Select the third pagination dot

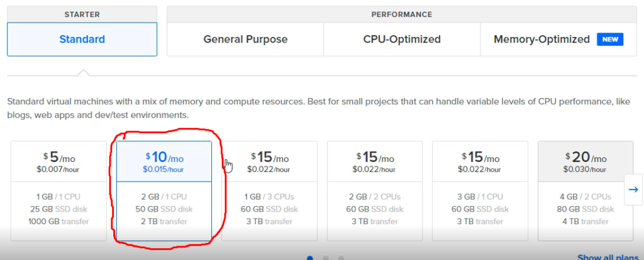point(341,258)
